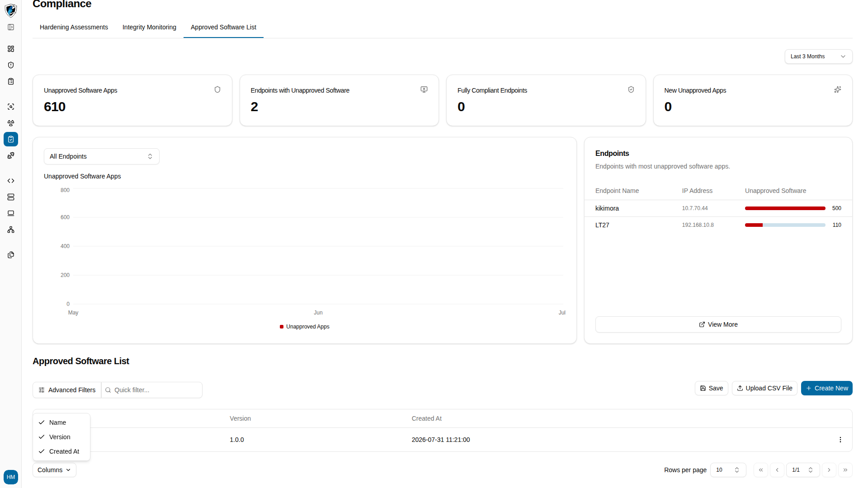Go to next page button
The image size is (868, 488).
[829, 470]
